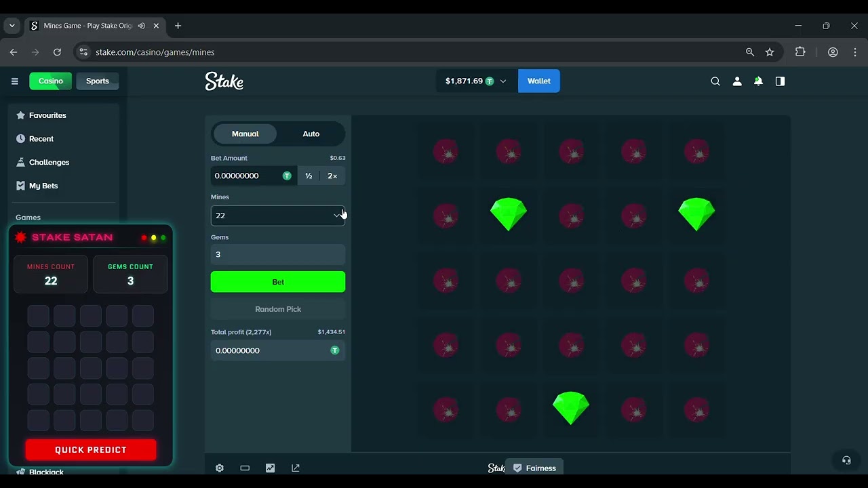The height and width of the screenshot is (488, 868).
Task: Open Chrome profile icon
Action: 833,52
